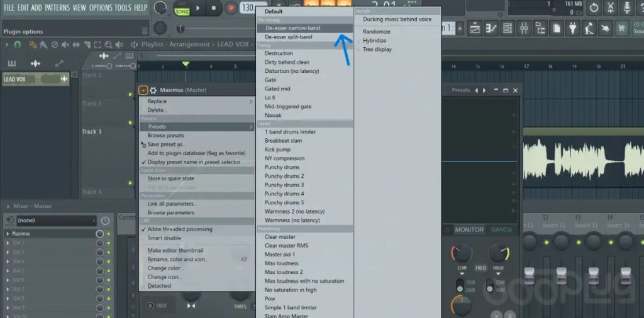Open the project picker pages icon
The height and width of the screenshot is (318, 644).
[557, 28]
